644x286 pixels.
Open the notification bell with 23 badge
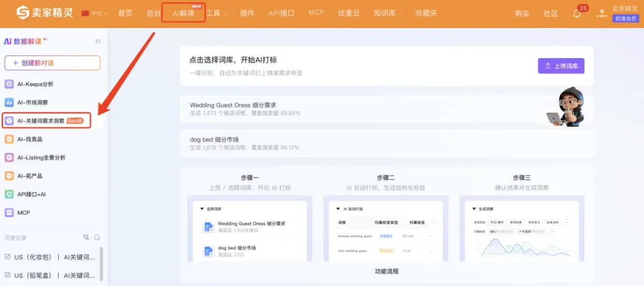point(577,13)
